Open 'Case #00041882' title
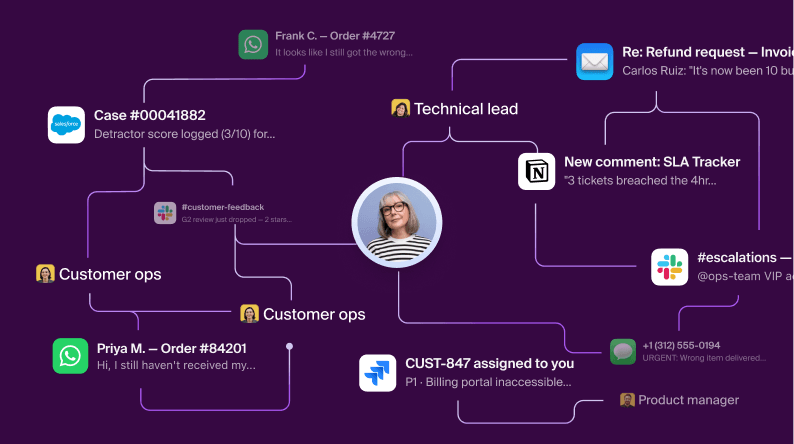 [x=150, y=115]
